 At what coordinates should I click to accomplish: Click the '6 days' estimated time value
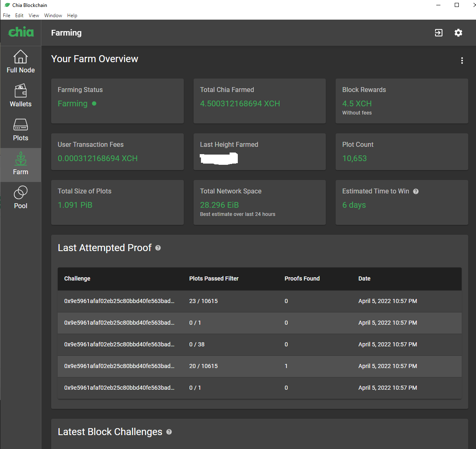pos(354,205)
